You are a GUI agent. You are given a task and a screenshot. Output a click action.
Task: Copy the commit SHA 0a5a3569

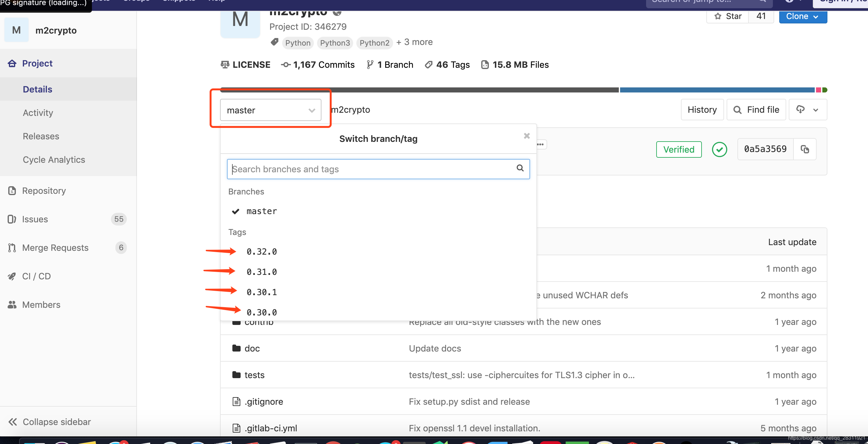tap(805, 149)
